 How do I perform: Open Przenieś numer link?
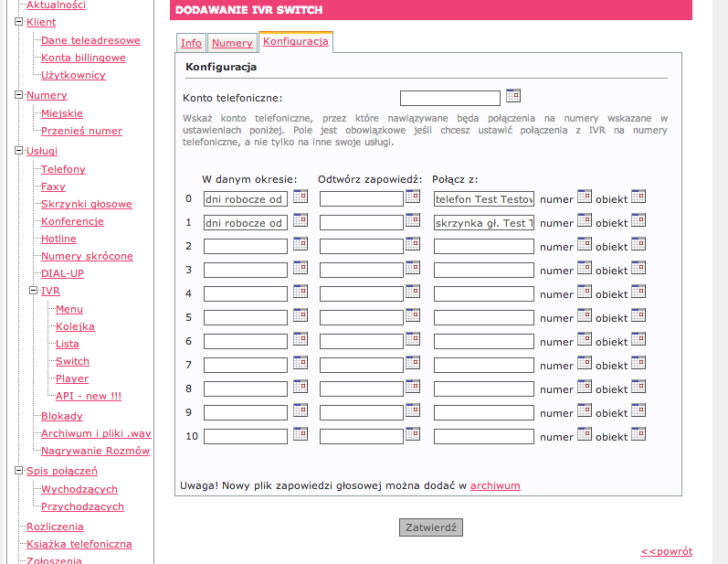click(x=81, y=131)
